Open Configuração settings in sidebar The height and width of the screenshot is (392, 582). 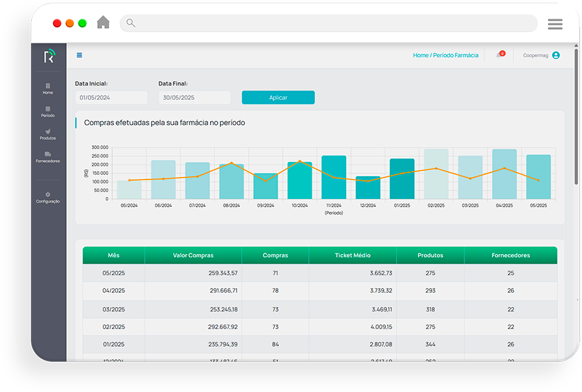48,198
